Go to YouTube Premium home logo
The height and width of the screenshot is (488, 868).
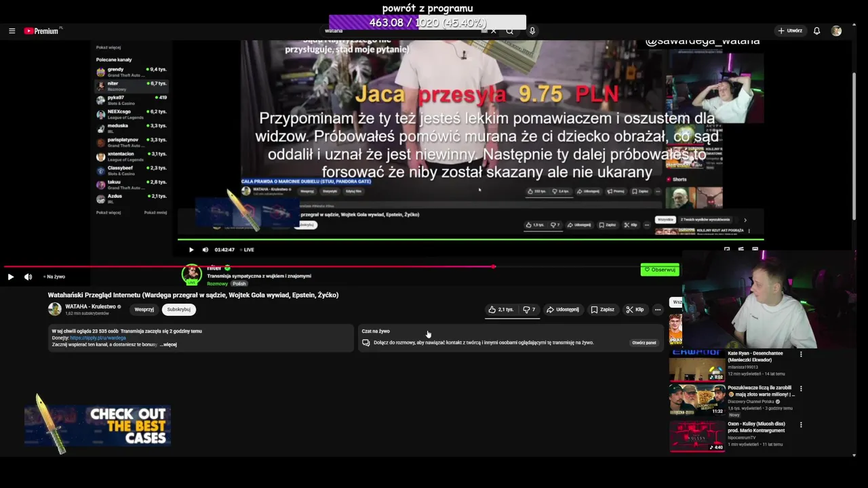(x=43, y=30)
